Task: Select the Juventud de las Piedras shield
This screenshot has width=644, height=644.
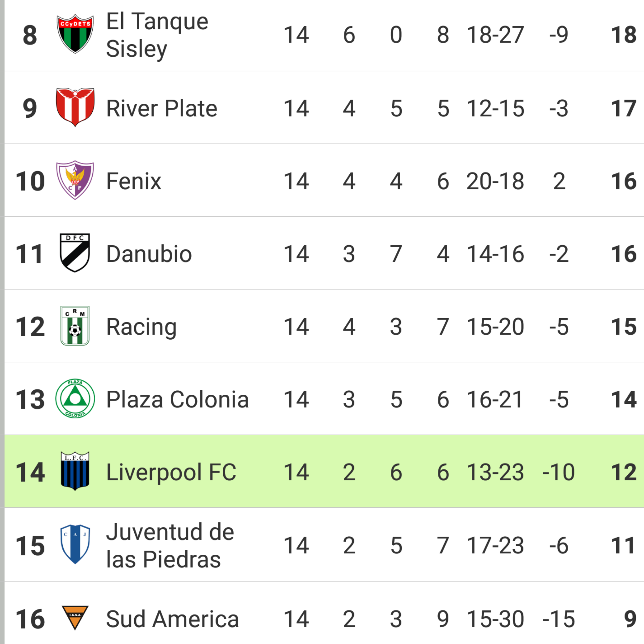Action: (75, 544)
